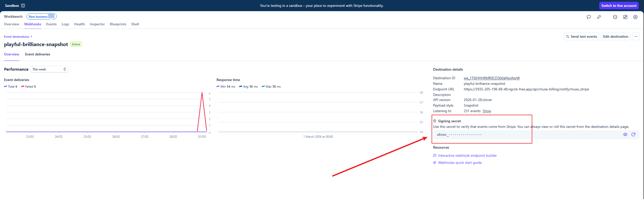Click the Sandbox info icon

point(23,6)
